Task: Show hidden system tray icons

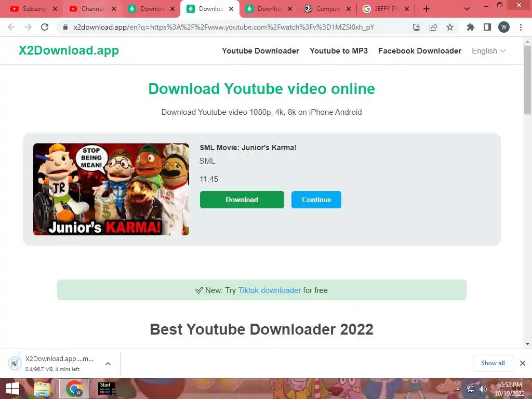Action: pyautogui.click(x=458, y=389)
